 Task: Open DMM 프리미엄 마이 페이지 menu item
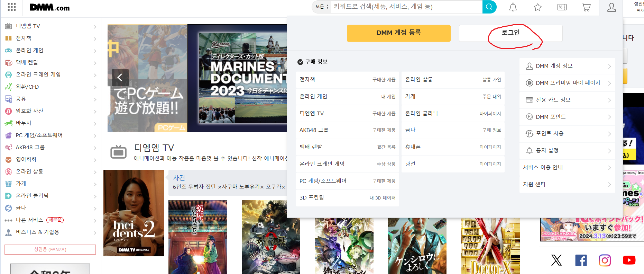point(567,83)
